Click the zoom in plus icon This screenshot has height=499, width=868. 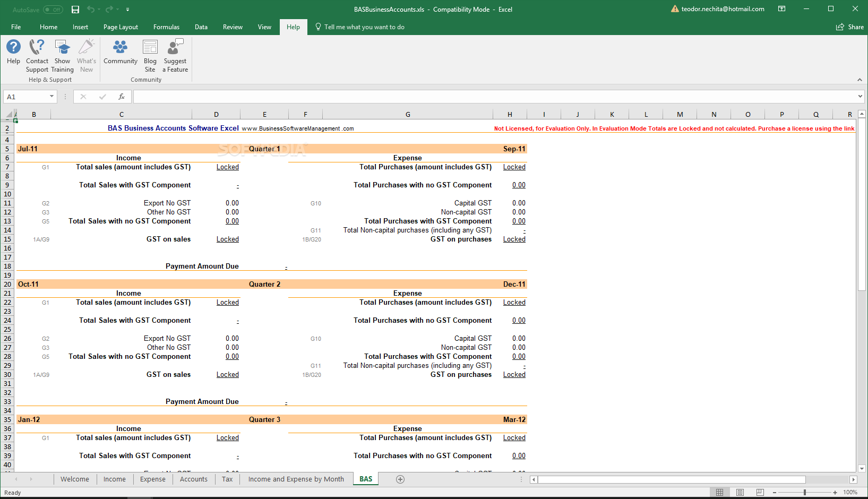(835, 493)
